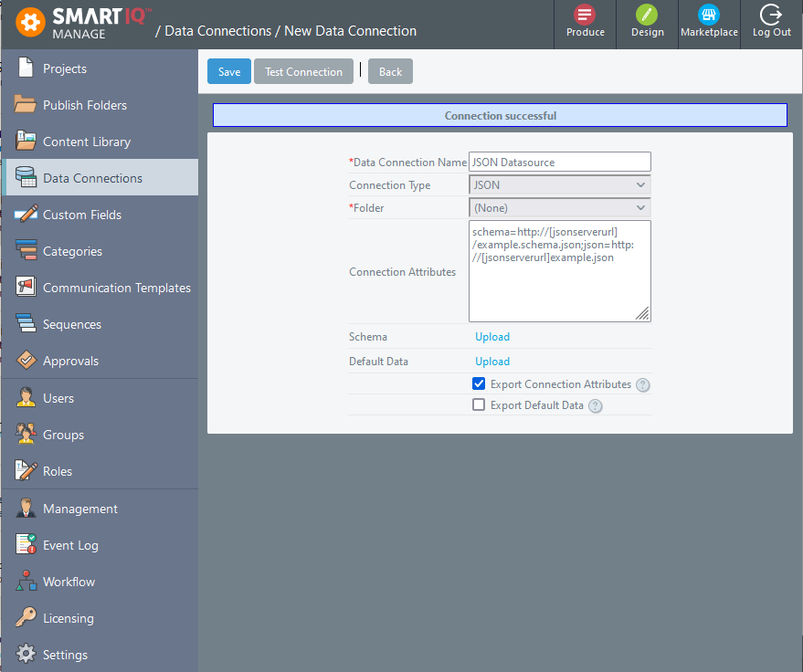The image size is (803, 672).
Task: Open Produce via its red icon
Action: (585, 15)
